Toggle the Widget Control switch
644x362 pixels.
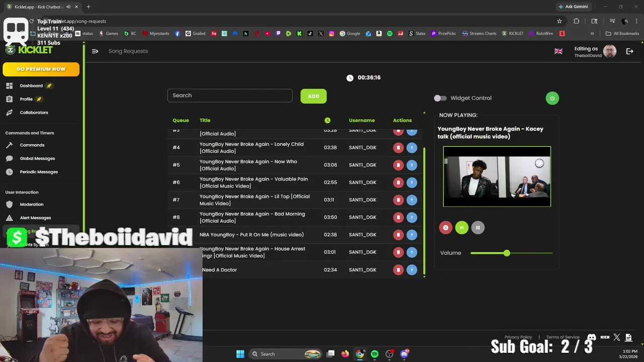point(440,98)
